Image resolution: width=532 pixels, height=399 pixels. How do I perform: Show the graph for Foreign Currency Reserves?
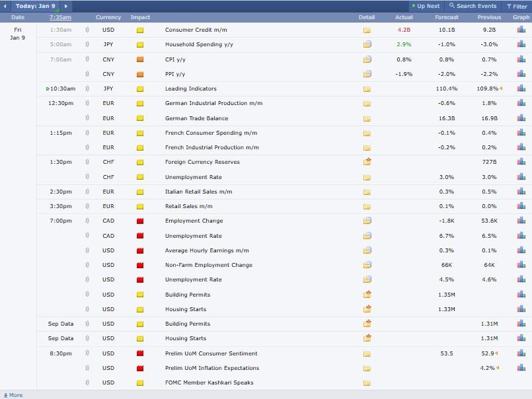[521, 162]
